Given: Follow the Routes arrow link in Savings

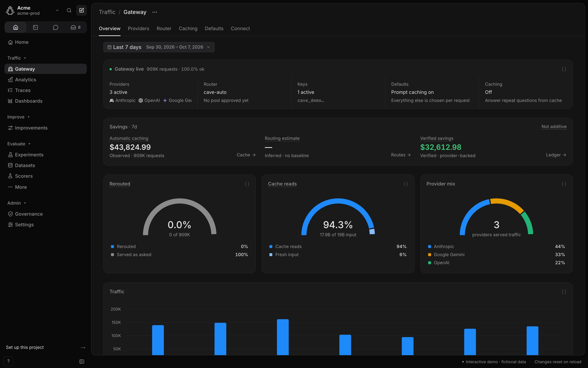Looking at the screenshot, I should tap(401, 155).
